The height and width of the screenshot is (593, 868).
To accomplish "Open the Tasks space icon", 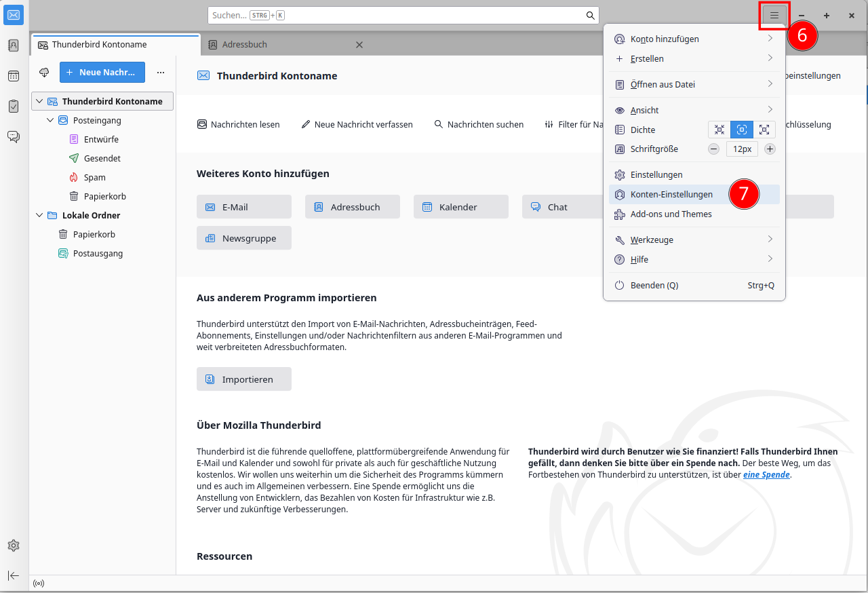I will tap(14, 106).
